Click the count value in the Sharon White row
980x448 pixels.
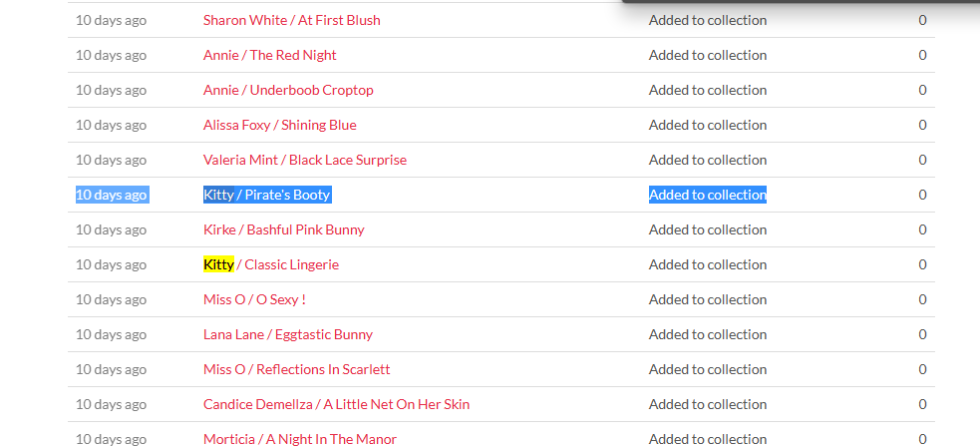pyautogui.click(x=922, y=20)
